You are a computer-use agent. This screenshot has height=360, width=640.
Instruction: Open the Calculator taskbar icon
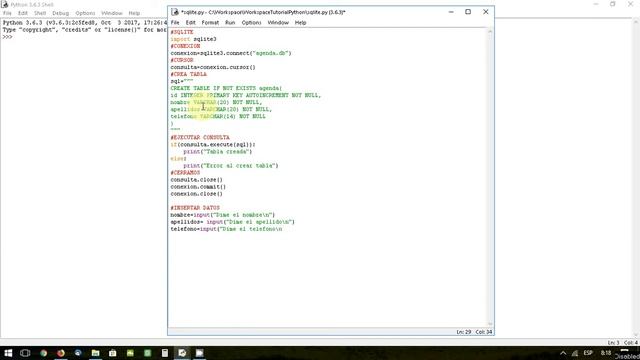tap(165, 353)
